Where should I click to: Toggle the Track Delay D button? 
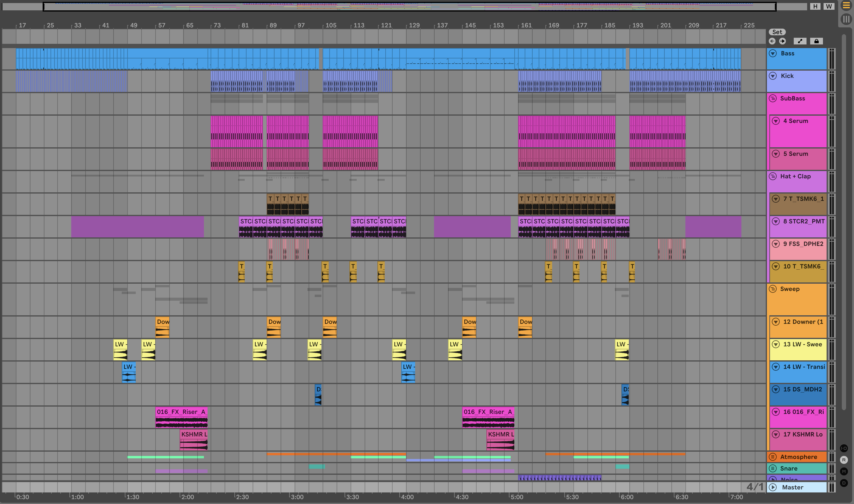coord(844,483)
